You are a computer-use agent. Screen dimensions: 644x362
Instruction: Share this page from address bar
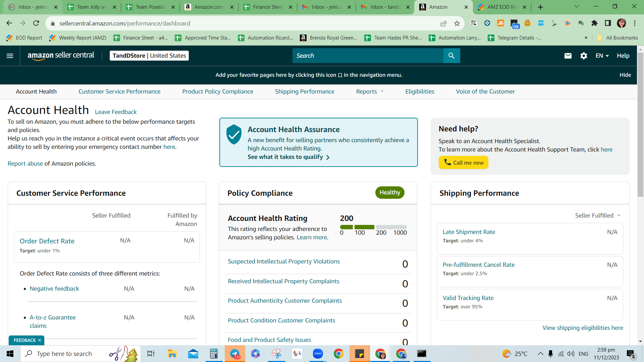tap(443, 23)
